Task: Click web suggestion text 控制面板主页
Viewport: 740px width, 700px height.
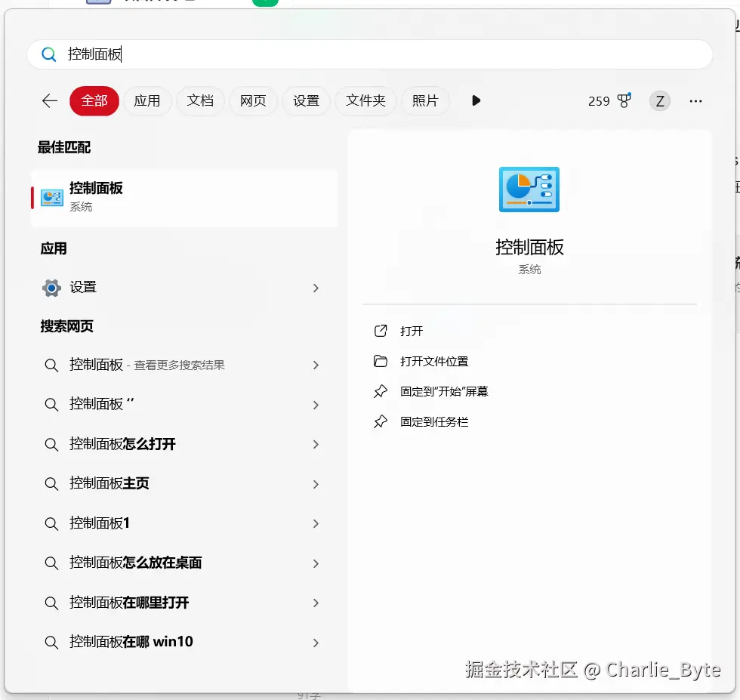Action: pos(109,483)
